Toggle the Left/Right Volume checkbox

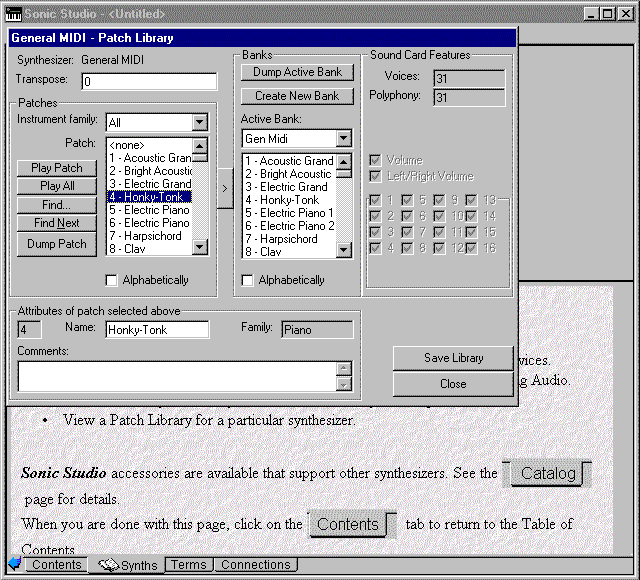click(375, 176)
